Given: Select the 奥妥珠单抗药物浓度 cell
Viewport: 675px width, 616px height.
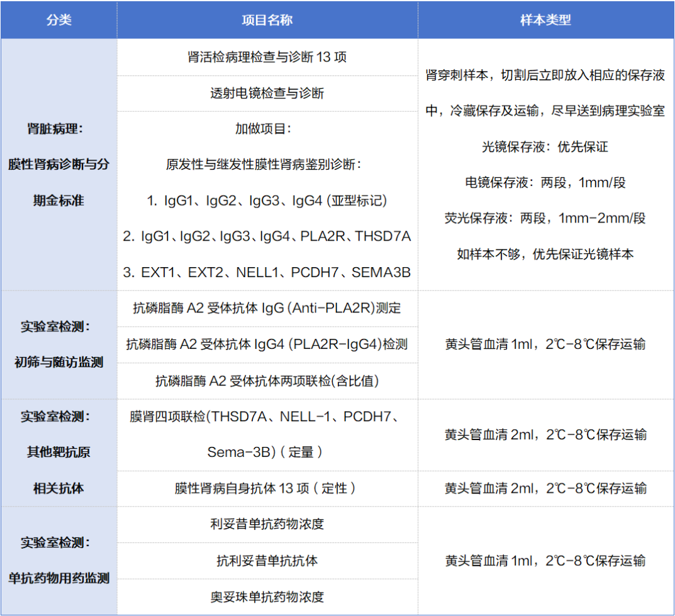Looking at the screenshot, I should pyautogui.click(x=267, y=597).
